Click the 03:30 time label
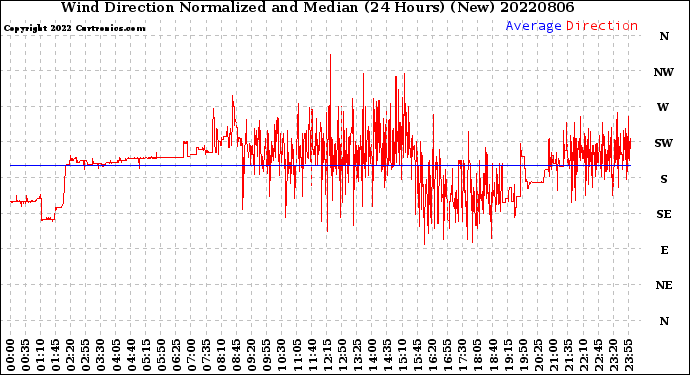This screenshot has width=690, height=375. tap(100, 355)
